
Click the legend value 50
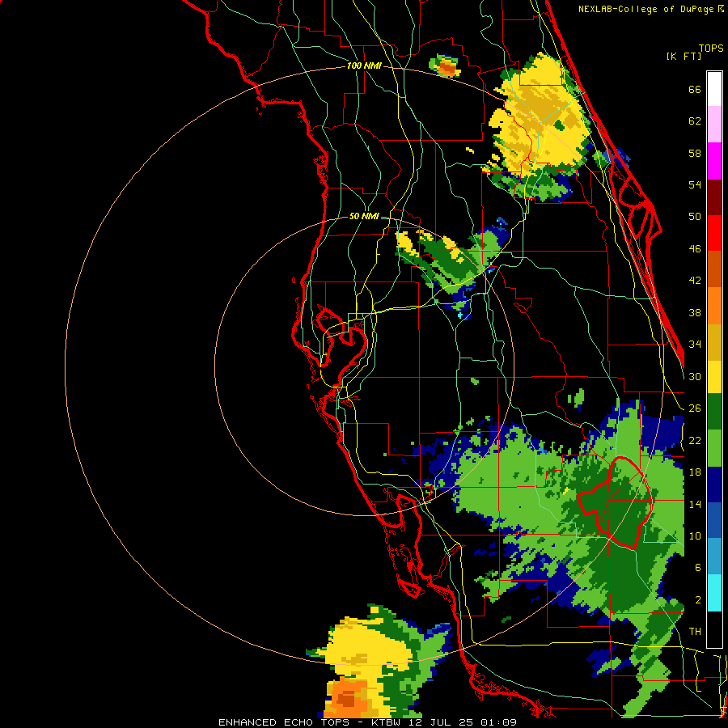[695, 217]
